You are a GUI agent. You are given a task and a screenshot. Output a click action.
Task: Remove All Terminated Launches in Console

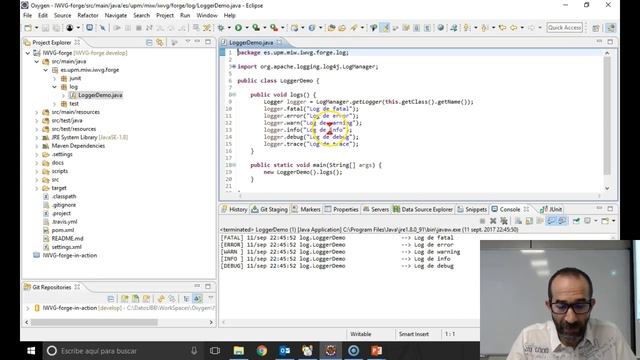(x=504, y=221)
